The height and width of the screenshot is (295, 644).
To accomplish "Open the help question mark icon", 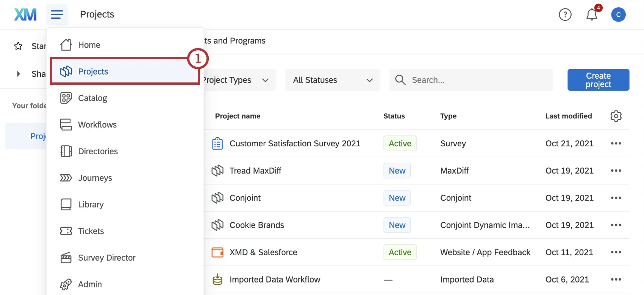I will click(565, 15).
